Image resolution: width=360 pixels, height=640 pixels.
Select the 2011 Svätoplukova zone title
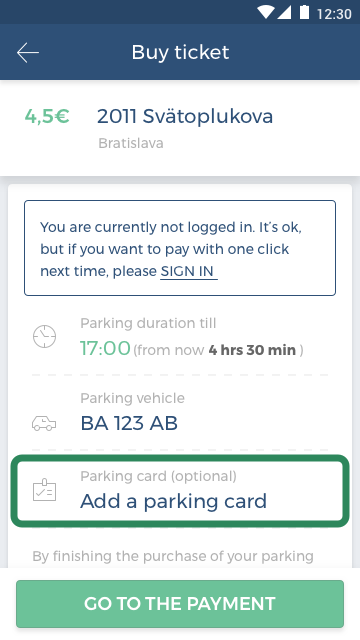[185, 116]
